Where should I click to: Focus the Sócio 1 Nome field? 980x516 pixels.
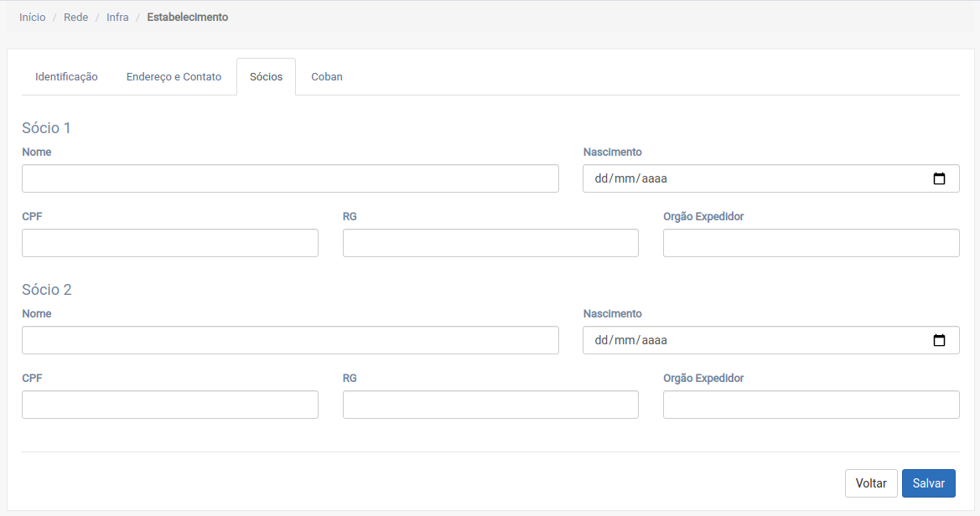pyautogui.click(x=290, y=178)
